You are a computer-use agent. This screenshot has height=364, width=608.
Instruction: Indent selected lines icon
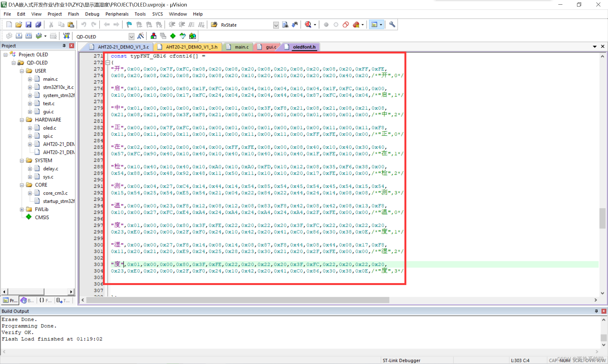172,25
